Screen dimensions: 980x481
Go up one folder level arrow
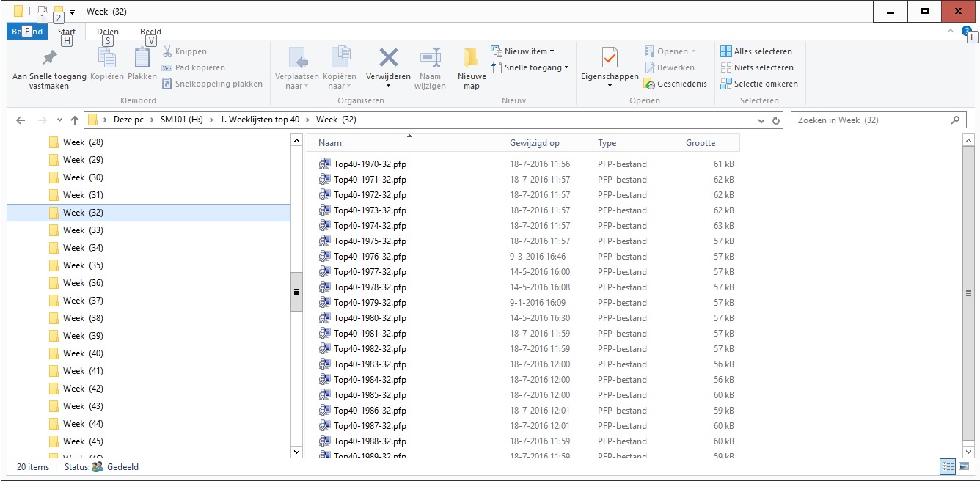pos(74,120)
